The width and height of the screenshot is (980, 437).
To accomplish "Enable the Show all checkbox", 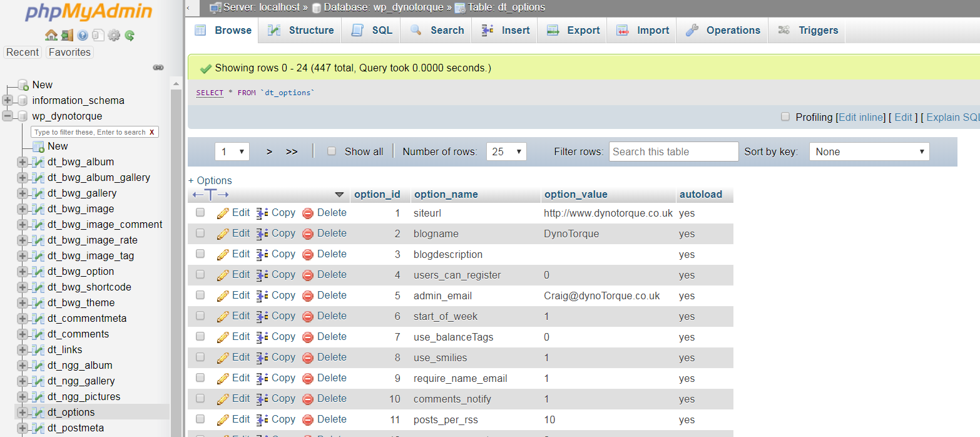I will click(332, 152).
